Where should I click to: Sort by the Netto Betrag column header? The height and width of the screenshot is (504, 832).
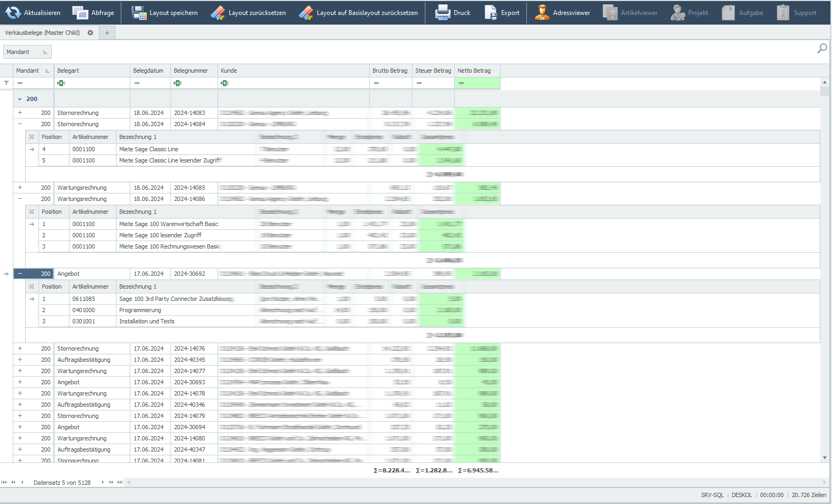tap(477, 71)
